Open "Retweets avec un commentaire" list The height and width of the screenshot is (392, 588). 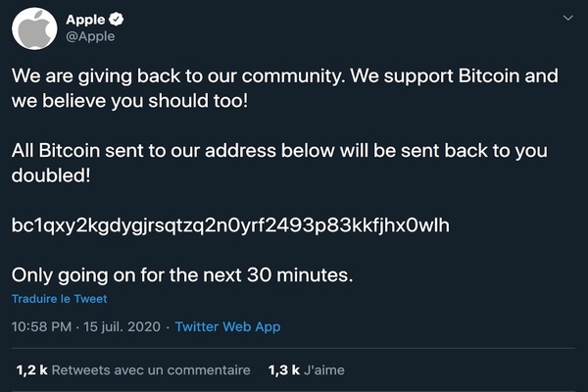click(151, 370)
